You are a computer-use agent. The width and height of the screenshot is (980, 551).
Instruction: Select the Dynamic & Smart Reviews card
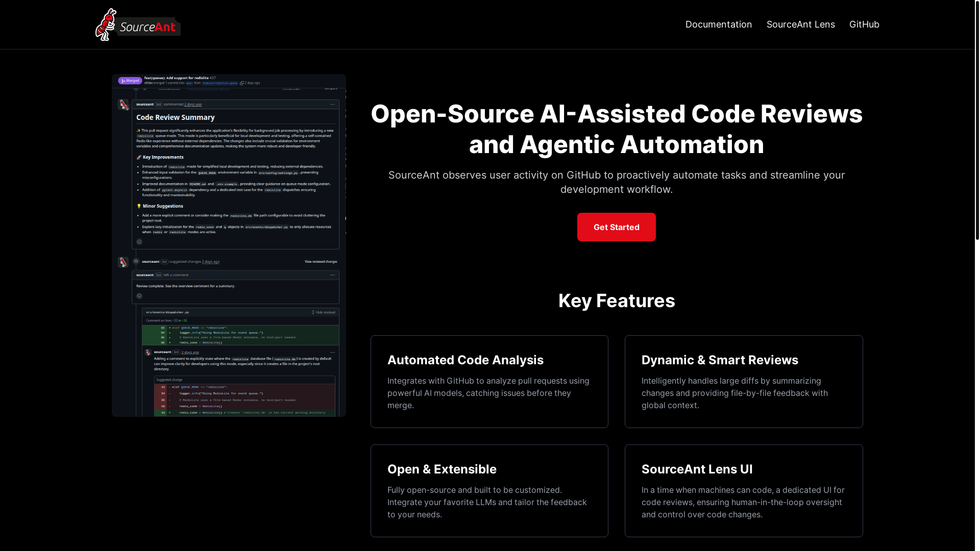tap(743, 382)
